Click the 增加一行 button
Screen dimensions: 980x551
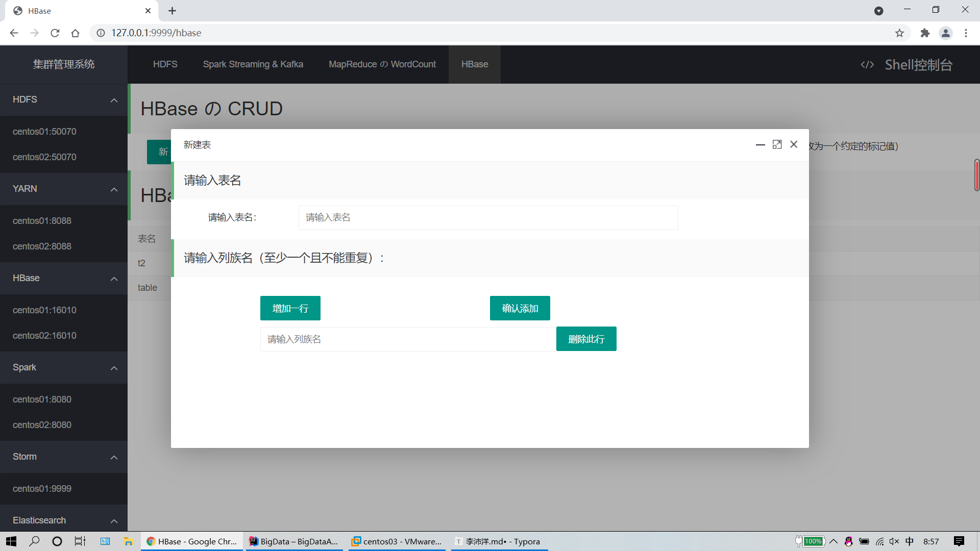pyautogui.click(x=290, y=308)
